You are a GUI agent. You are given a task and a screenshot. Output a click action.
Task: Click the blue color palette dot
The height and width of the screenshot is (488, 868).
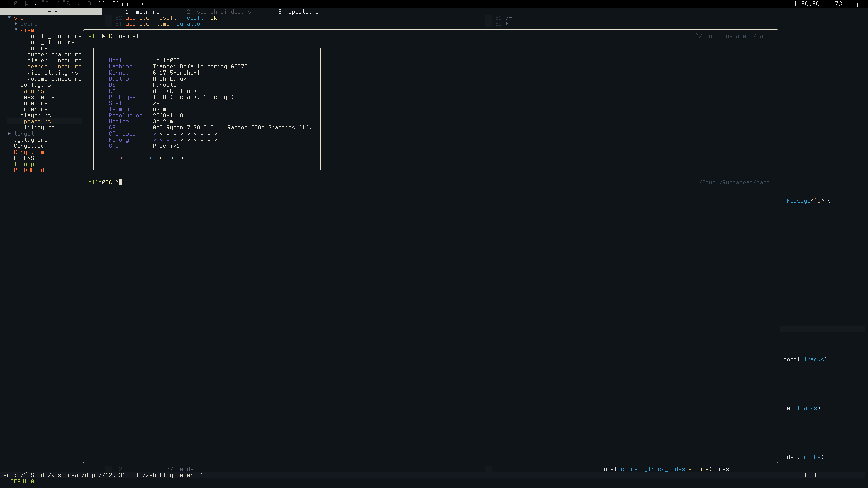151,158
